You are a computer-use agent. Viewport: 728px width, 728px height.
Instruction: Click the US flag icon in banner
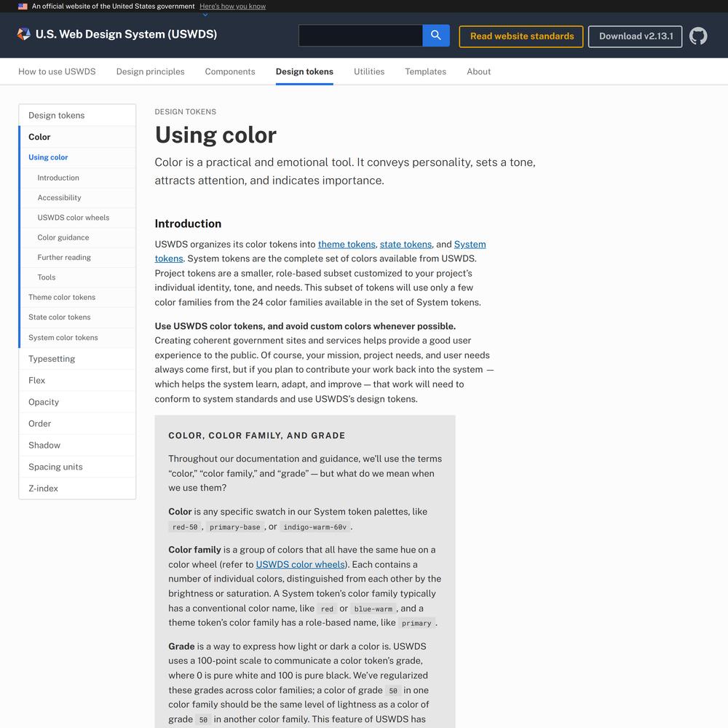tap(23, 7)
